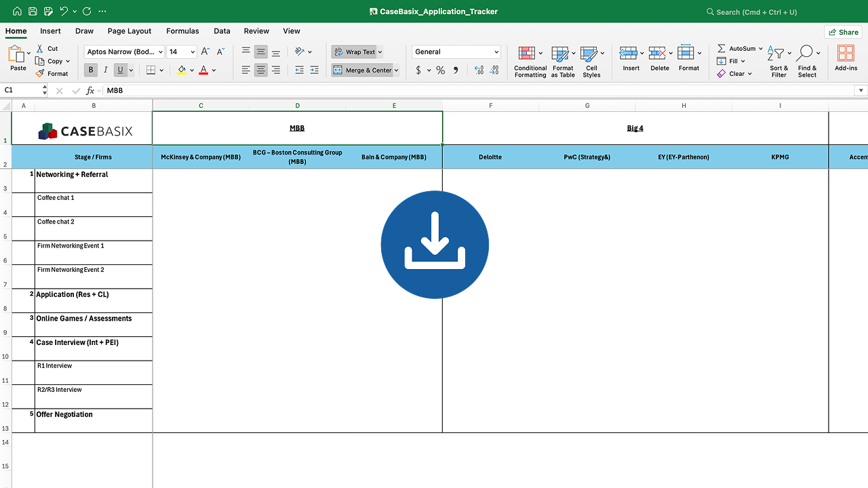Viewport: 868px width, 488px height.
Task: Open the Add-ins icon
Action: [x=846, y=54]
